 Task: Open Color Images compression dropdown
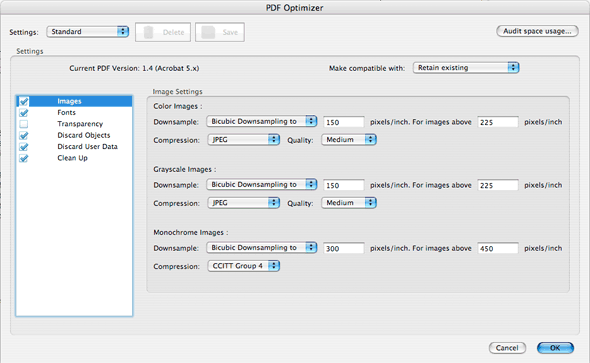[x=243, y=140]
